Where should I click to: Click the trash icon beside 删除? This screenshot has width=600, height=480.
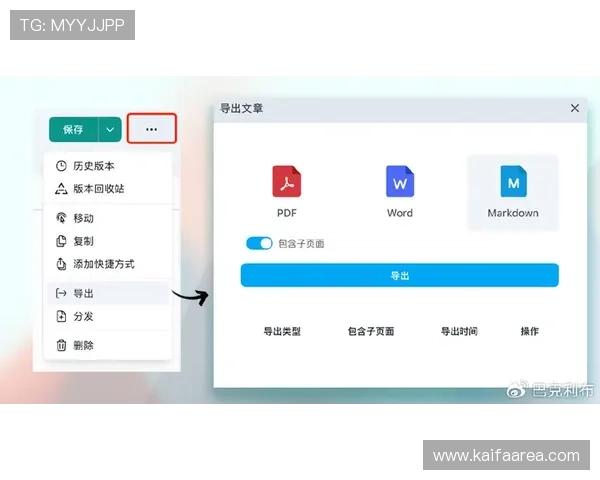61,345
